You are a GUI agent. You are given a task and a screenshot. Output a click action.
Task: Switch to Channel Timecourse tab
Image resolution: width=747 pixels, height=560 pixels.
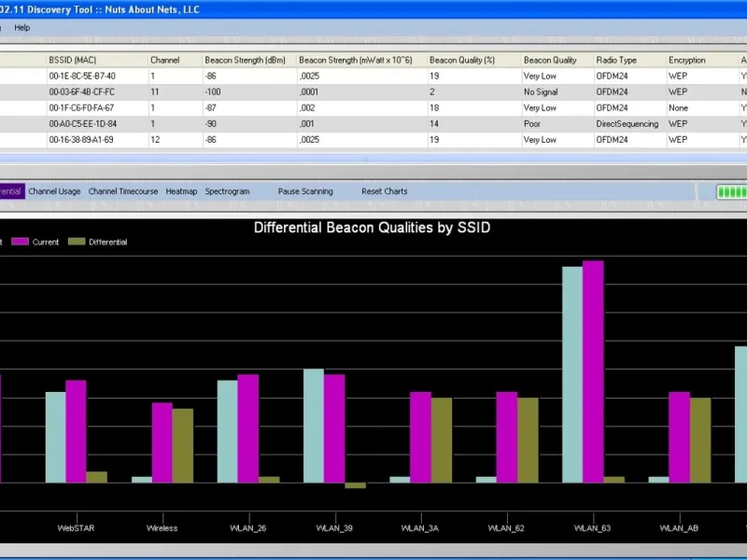(x=123, y=191)
